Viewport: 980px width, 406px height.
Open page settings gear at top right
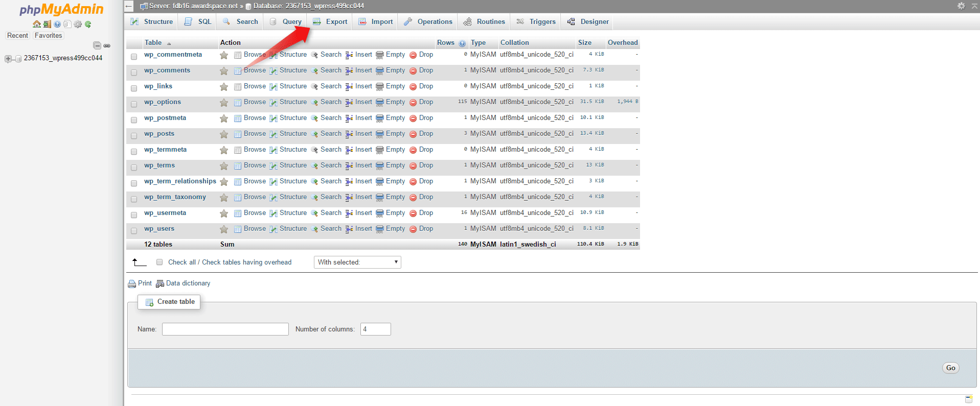[961, 6]
